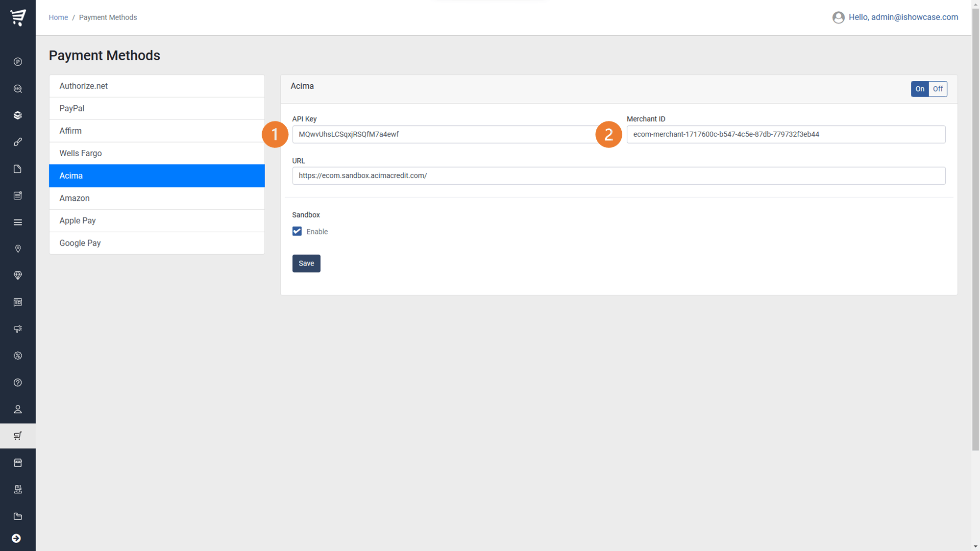
Task: Click the Save button
Action: click(x=306, y=264)
